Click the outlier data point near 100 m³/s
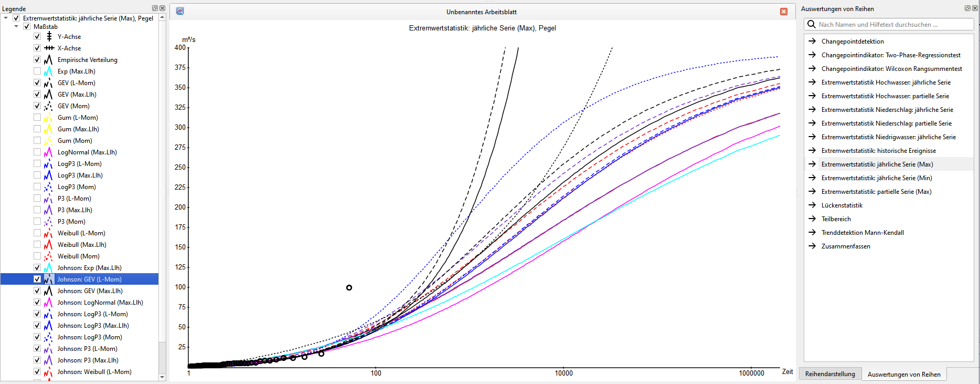 [349, 287]
